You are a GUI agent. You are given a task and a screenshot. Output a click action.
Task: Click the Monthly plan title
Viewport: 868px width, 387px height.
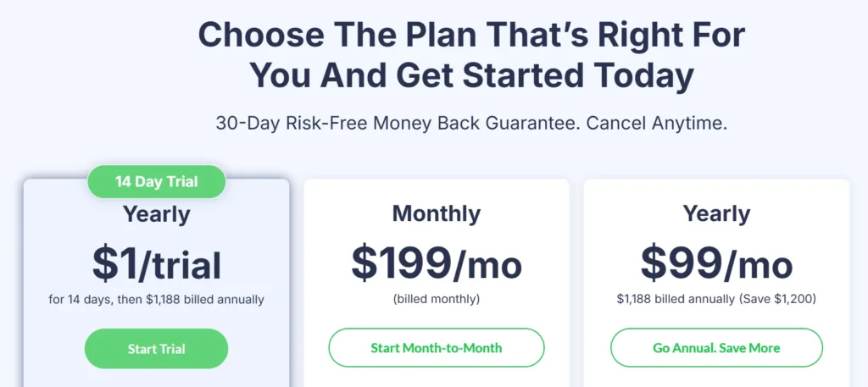pos(436,213)
